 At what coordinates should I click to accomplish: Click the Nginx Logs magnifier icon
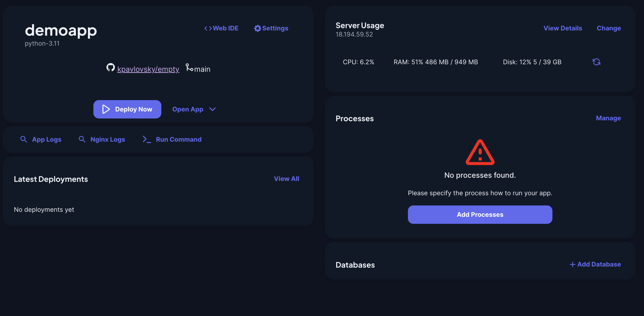tap(82, 139)
